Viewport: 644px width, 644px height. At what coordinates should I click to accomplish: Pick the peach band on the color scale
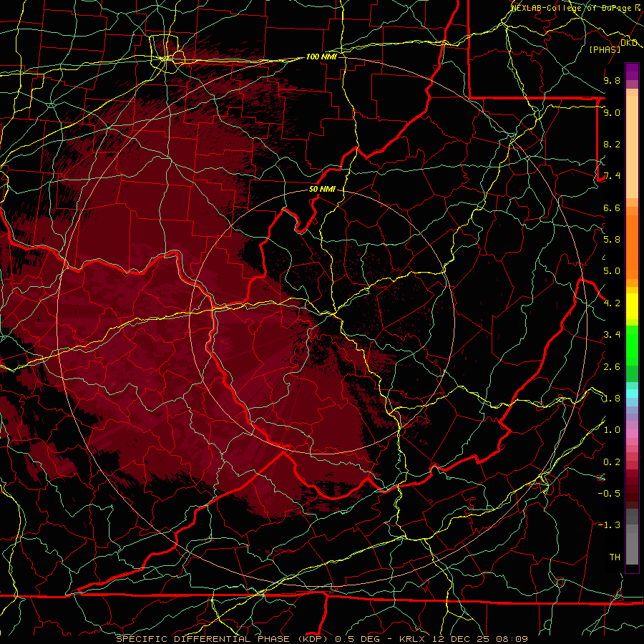coord(632,148)
